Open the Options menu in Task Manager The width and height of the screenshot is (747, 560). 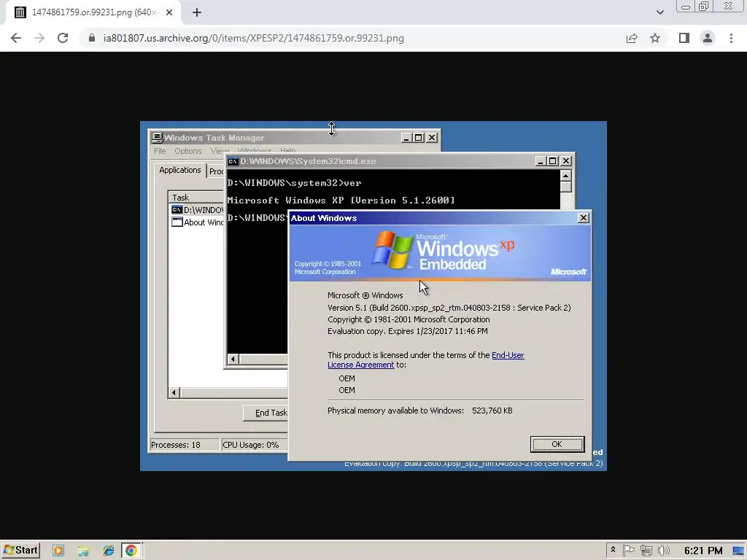pos(187,151)
